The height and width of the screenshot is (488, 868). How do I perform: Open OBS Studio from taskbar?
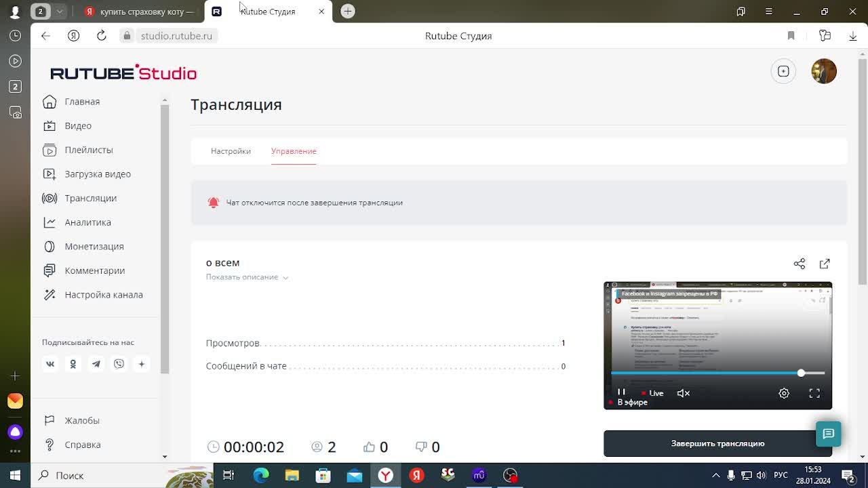coord(511,475)
